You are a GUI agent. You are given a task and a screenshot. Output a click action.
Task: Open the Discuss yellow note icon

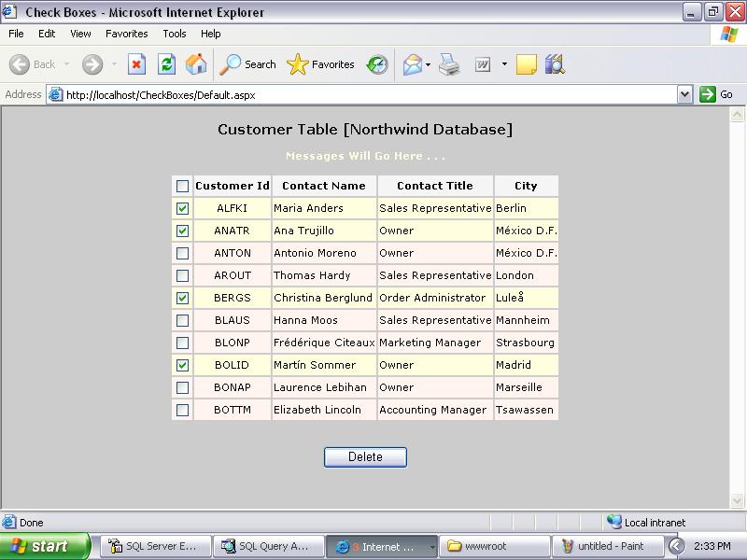pyautogui.click(x=527, y=64)
